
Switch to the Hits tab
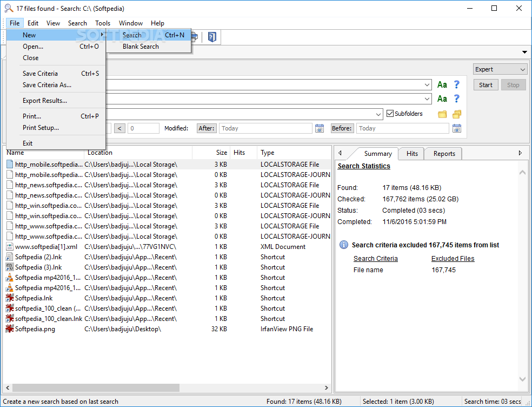tap(412, 154)
